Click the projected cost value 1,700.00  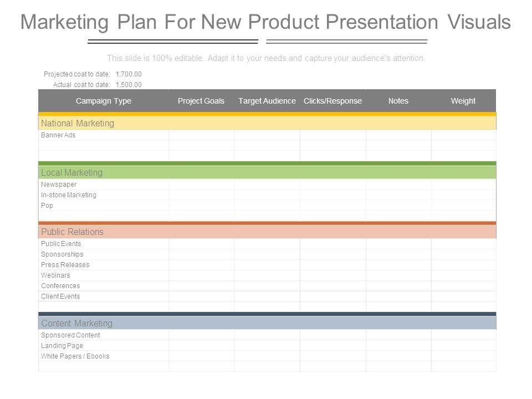pos(129,74)
